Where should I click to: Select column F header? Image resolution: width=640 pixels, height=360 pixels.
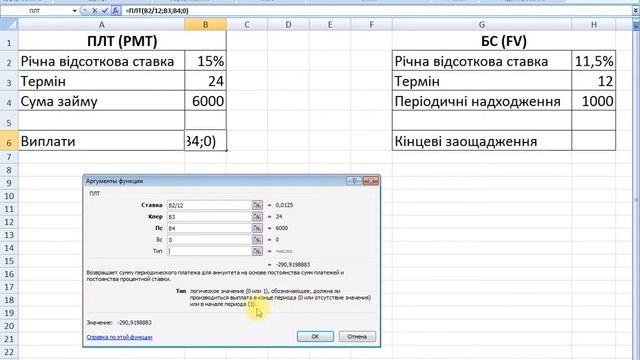coord(371,24)
